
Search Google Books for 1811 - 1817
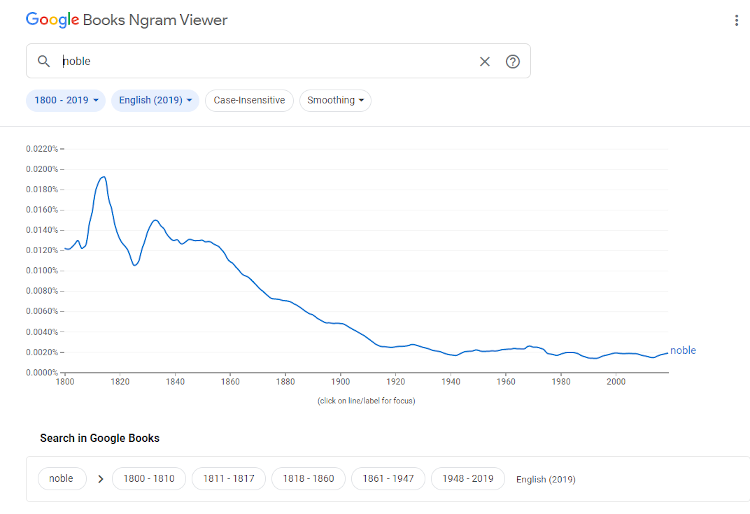coord(229,479)
